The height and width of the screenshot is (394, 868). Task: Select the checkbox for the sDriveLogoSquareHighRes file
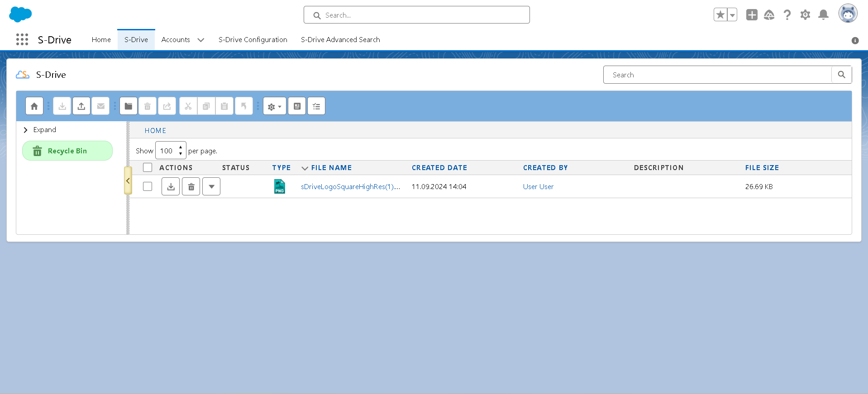tap(148, 187)
